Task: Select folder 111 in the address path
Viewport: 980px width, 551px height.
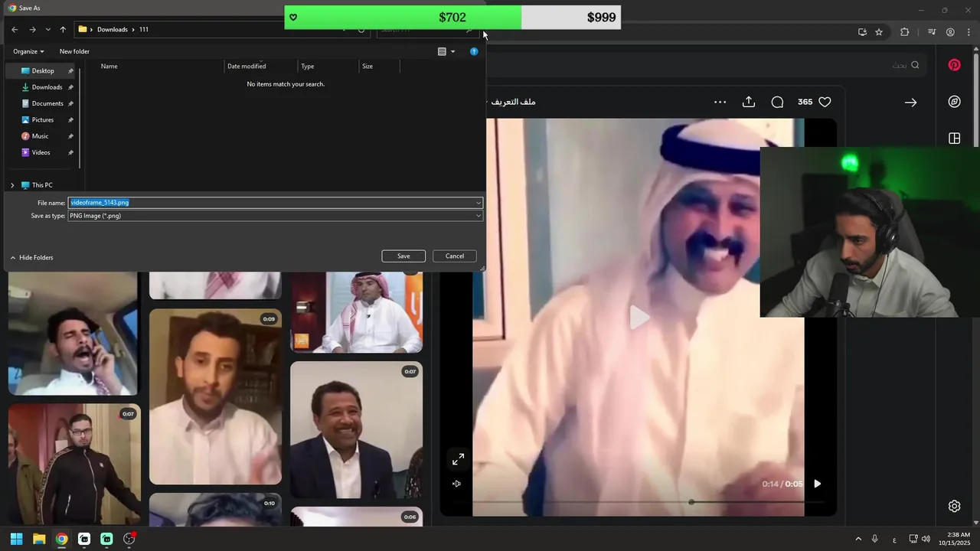Action: coord(143,30)
